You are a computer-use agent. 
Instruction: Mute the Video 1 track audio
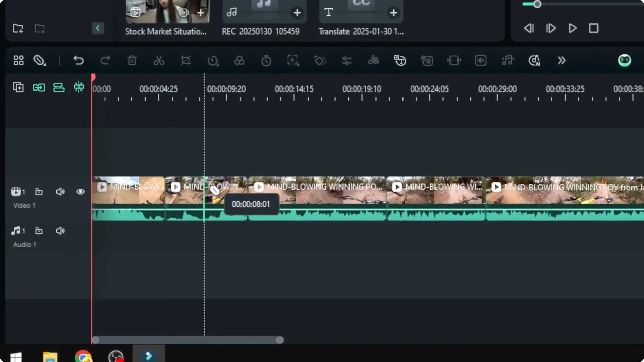(x=60, y=192)
